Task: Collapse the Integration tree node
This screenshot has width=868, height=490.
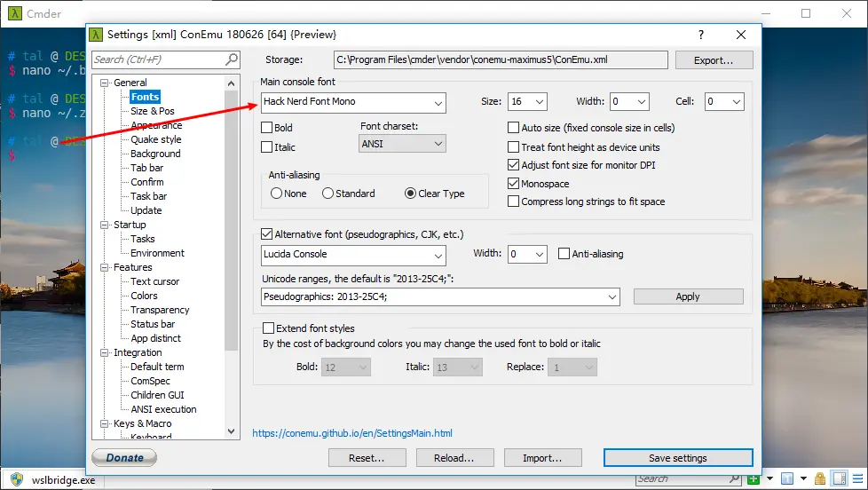Action: (104, 352)
